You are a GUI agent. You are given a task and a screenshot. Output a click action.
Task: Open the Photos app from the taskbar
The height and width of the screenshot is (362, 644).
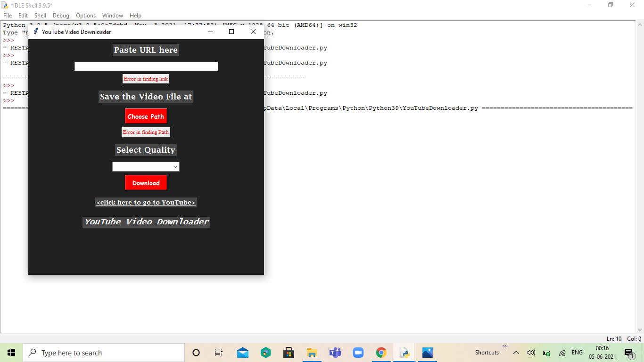point(427,352)
